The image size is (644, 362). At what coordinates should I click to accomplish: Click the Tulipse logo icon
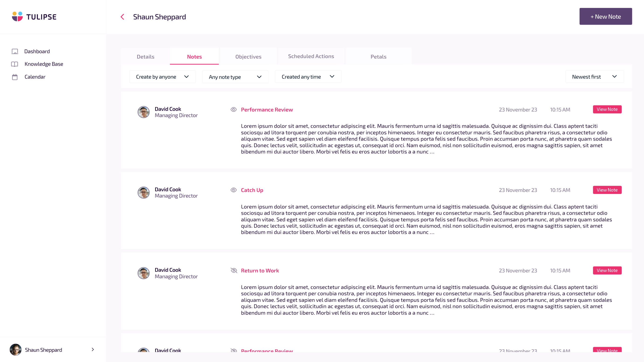[x=17, y=17]
